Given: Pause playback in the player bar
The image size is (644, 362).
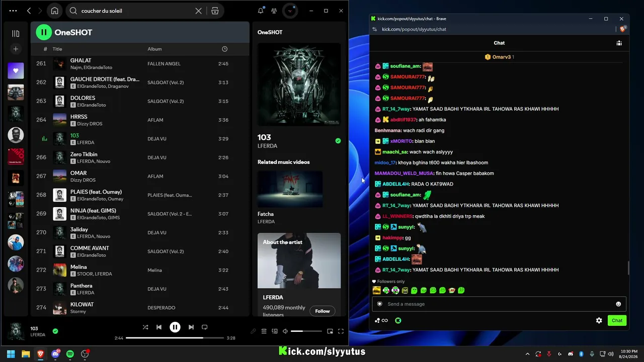Looking at the screenshot, I should (x=175, y=327).
